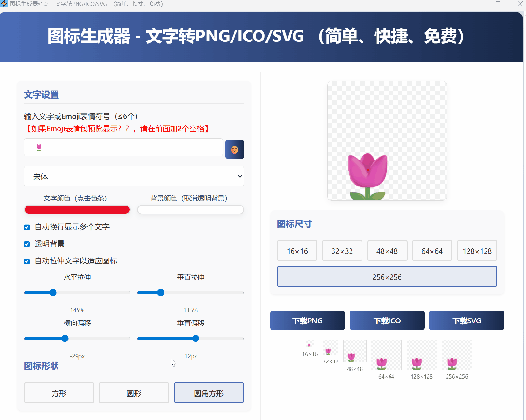Click the 下载ICO button

point(387,320)
